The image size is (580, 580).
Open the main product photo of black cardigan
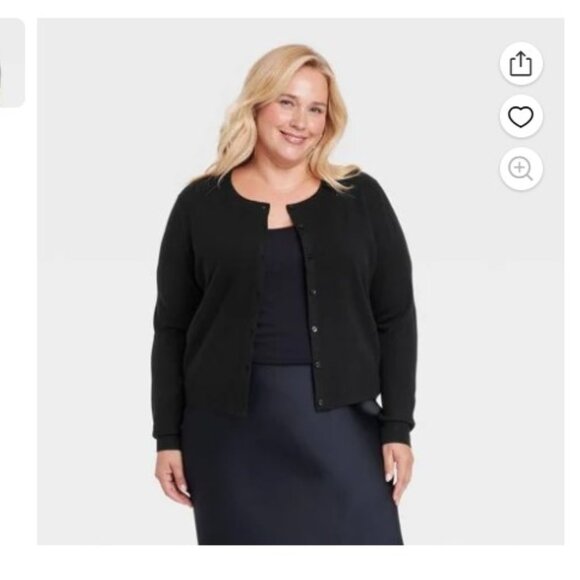300,281
